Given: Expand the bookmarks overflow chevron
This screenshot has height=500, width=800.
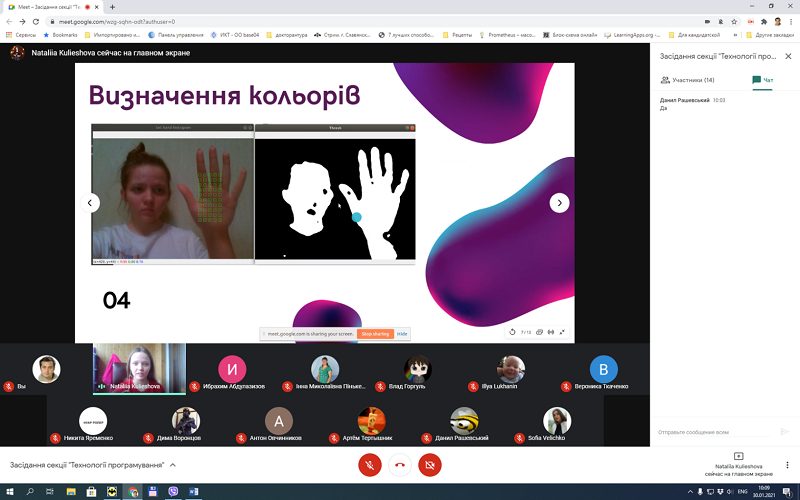Looking at the screenshot, I should [x=735, y=35].
